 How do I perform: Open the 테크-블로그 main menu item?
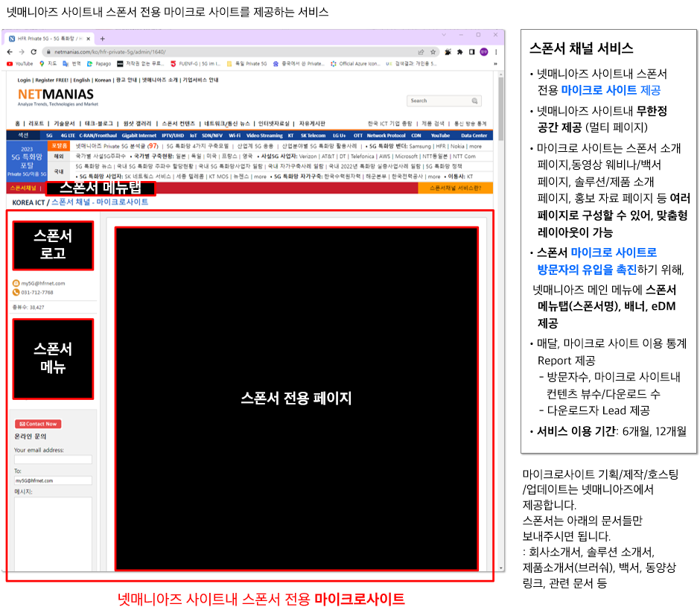[x=99, y=124]
